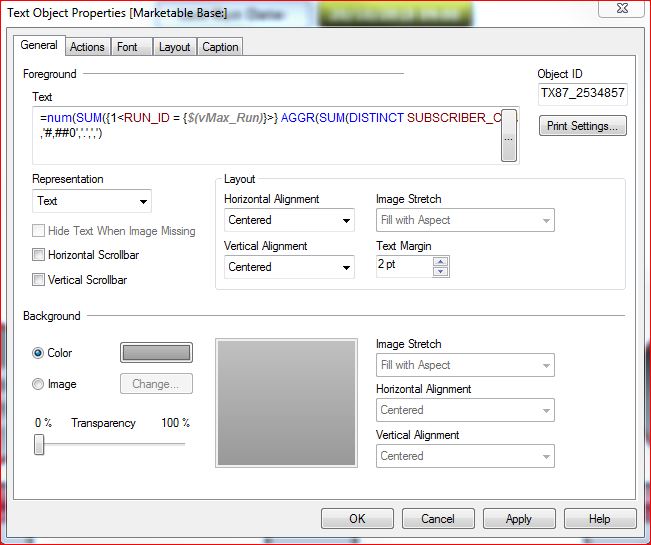Click the background image Change button

(x=156, y=384)
